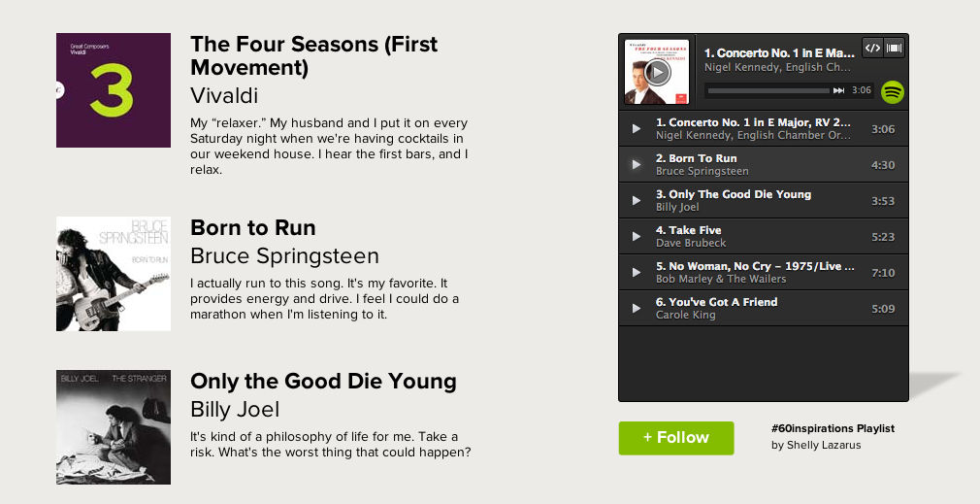The height and width of the screenshot is (504, 980).
Task: Open the green Spotify logo icon
Action: [x=893, y=91]
